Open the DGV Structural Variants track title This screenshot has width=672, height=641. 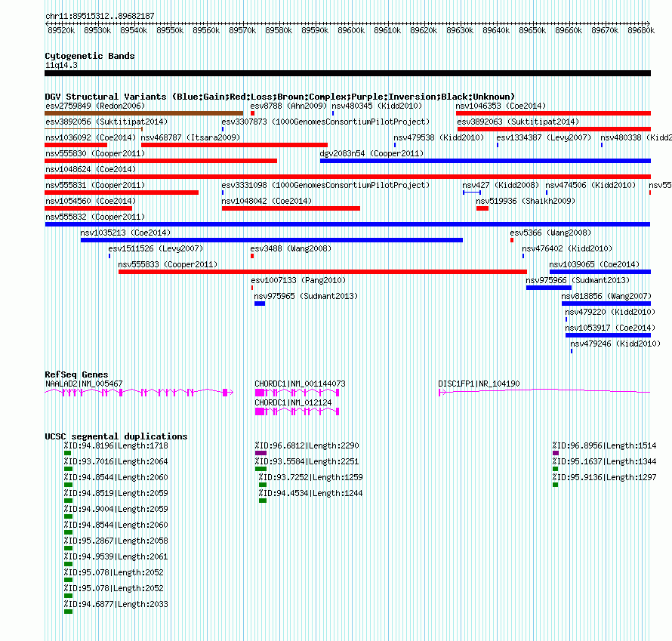[280, 97]
